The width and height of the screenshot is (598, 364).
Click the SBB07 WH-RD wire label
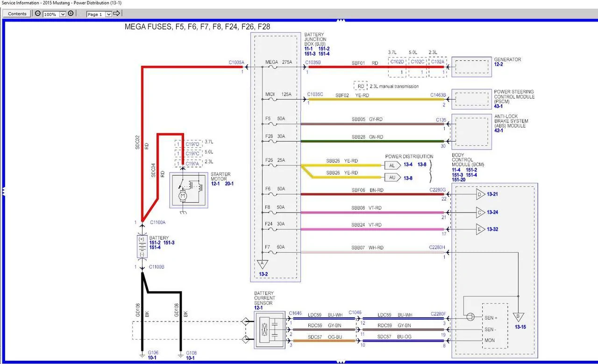click(368, 247)
